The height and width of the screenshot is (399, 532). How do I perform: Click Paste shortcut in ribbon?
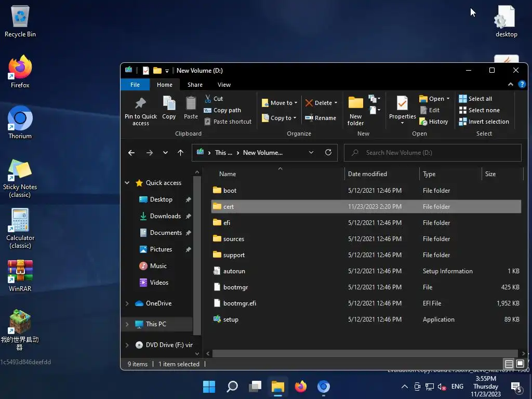click(228, 122)
